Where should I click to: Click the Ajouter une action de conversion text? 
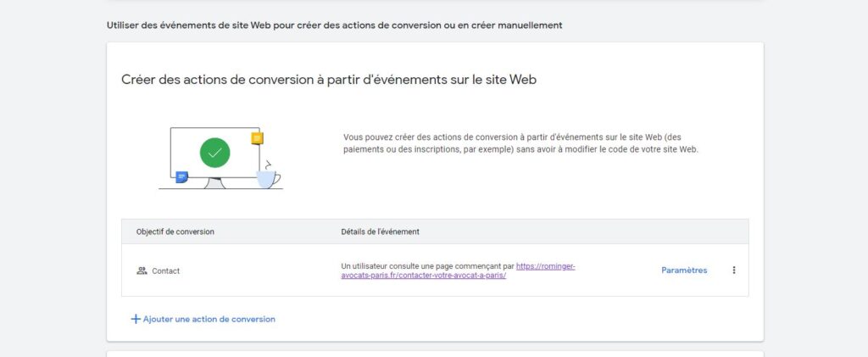coord(209,319)
